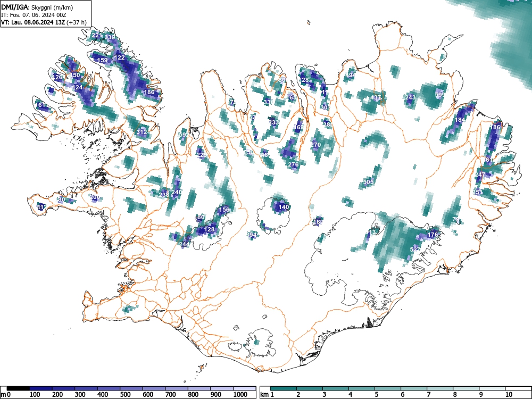The height and width of the screenshot is (399, 532).
Task: Click the map value 112 on the western peninsula
Action: 41,207
